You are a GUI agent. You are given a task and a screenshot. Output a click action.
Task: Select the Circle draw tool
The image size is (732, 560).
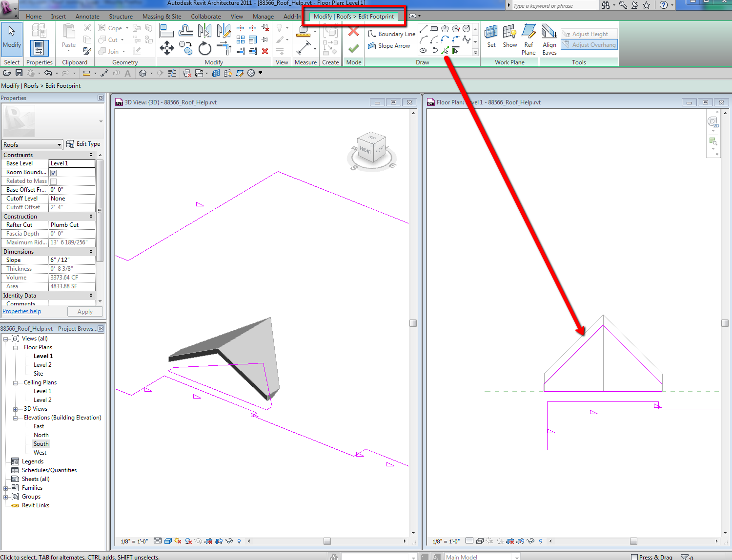467,29
